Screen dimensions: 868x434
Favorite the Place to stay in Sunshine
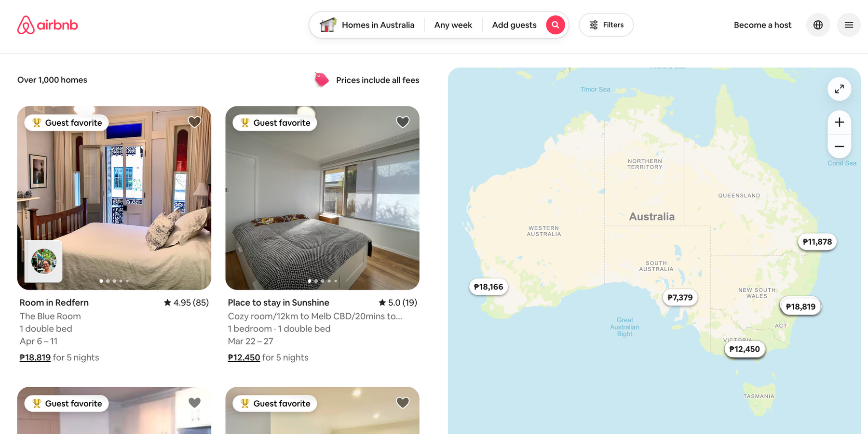point(403,122)
